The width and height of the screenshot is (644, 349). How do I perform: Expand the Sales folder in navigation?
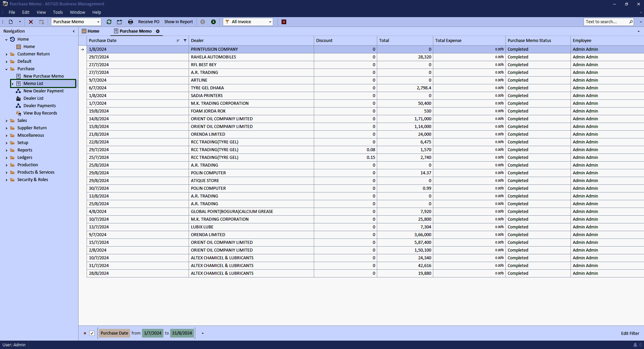tap(6, 121)
